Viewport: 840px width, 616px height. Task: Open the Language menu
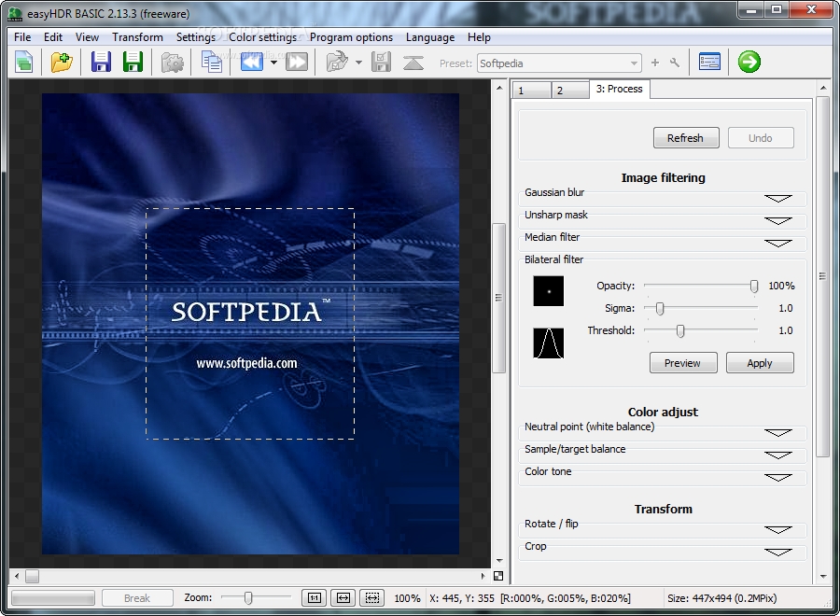[x=430, y=37]
